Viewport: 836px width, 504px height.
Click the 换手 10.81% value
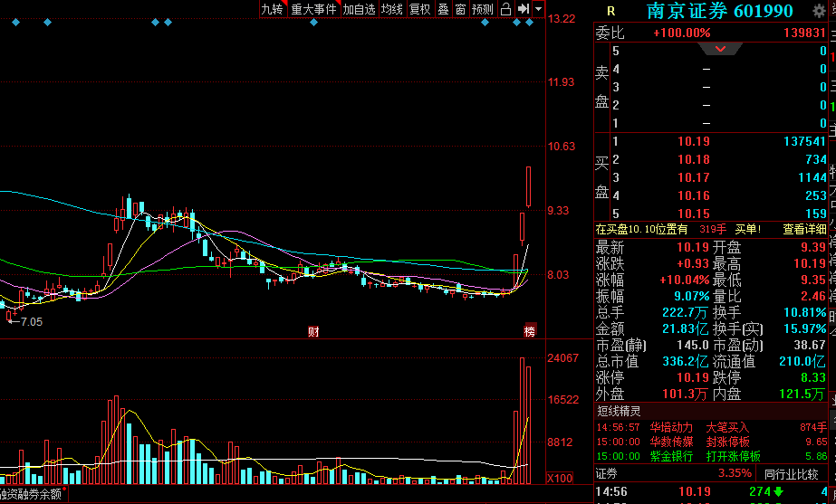click(x=805, y=312)
